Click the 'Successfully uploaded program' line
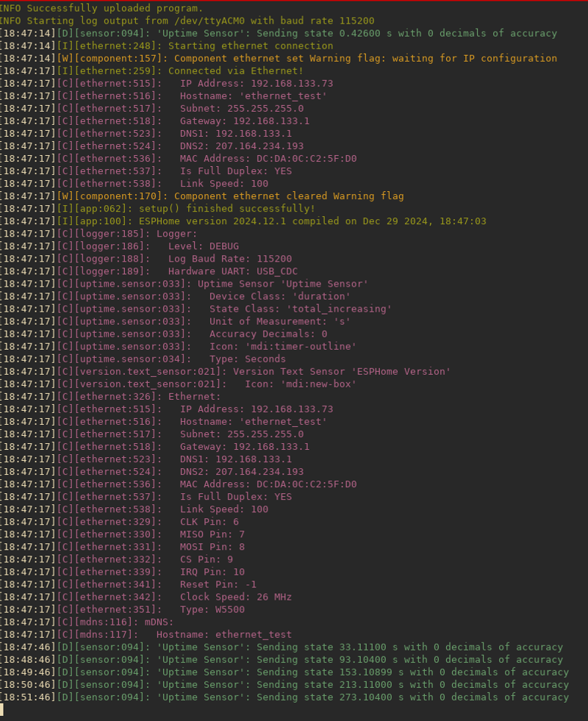 click(101, 8)
